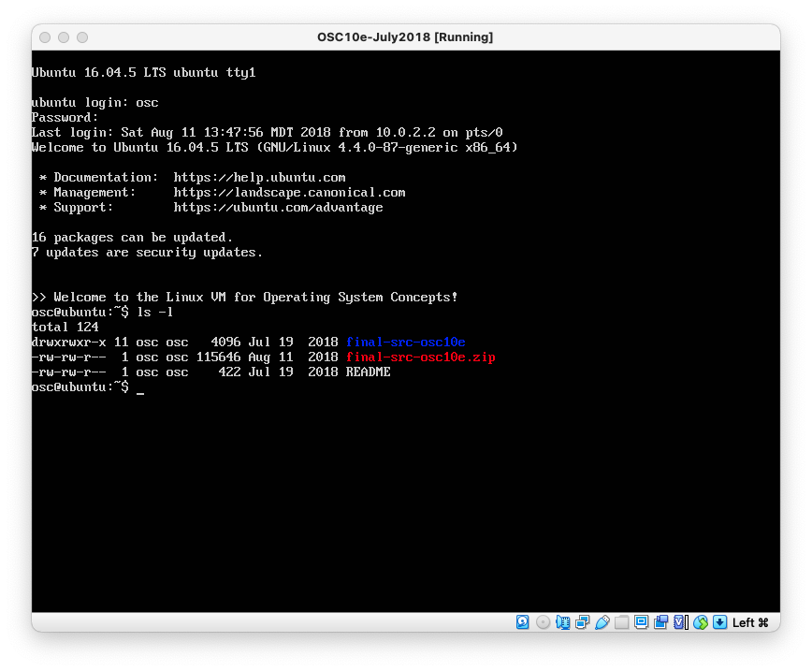This screenshot has height=671, width=812.
Task: Click the 'Password:' prompt line
Action: pos(65,118)
